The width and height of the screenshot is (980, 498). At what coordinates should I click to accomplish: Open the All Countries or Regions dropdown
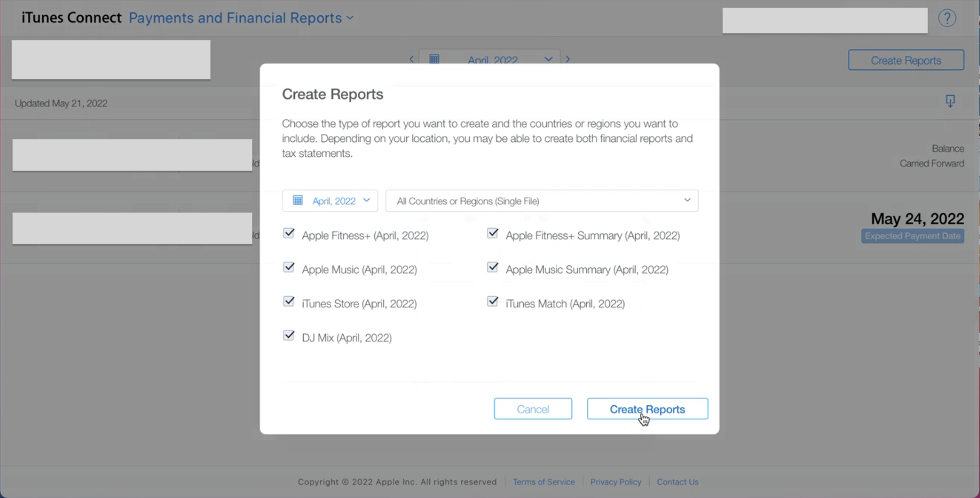point(541,201)
